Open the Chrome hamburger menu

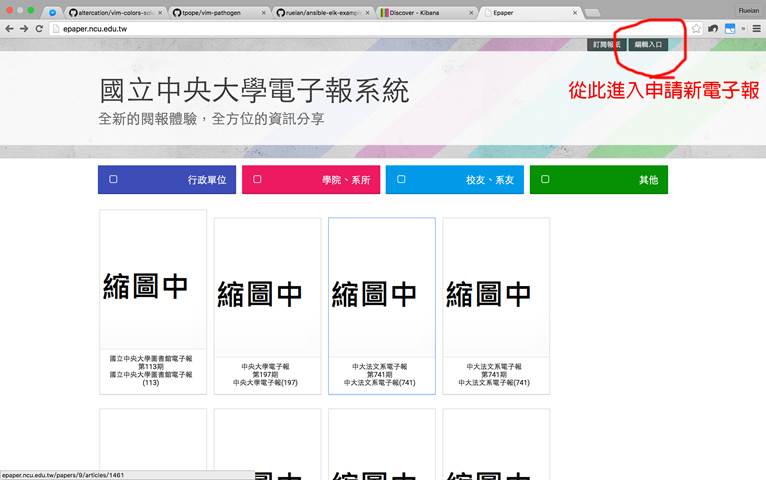pos(757,29)
